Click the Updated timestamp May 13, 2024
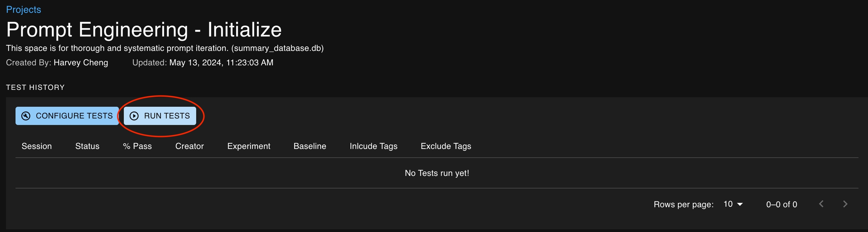Image resolution: width=868 pixels, height=232 pixels. click(221, 63)
